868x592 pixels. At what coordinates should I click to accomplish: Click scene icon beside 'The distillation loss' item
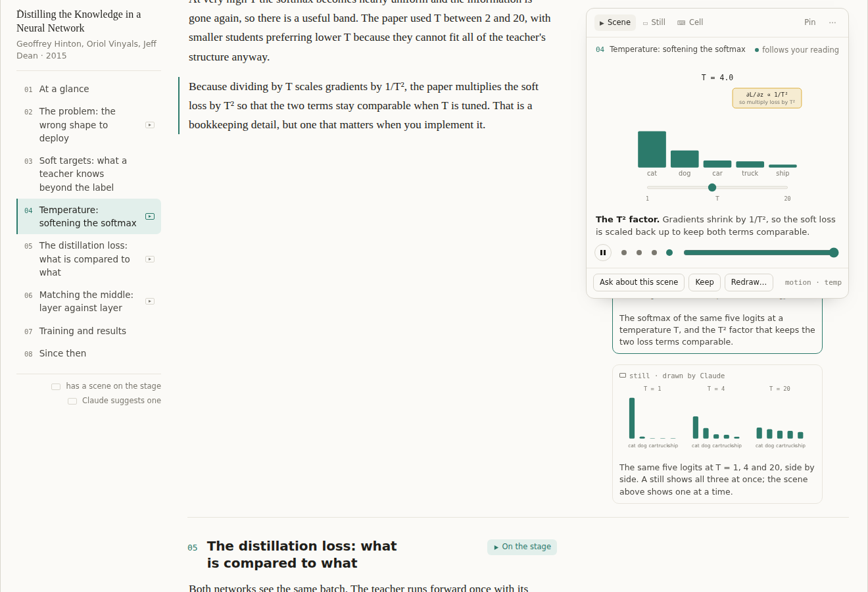(x=150, y=259)
